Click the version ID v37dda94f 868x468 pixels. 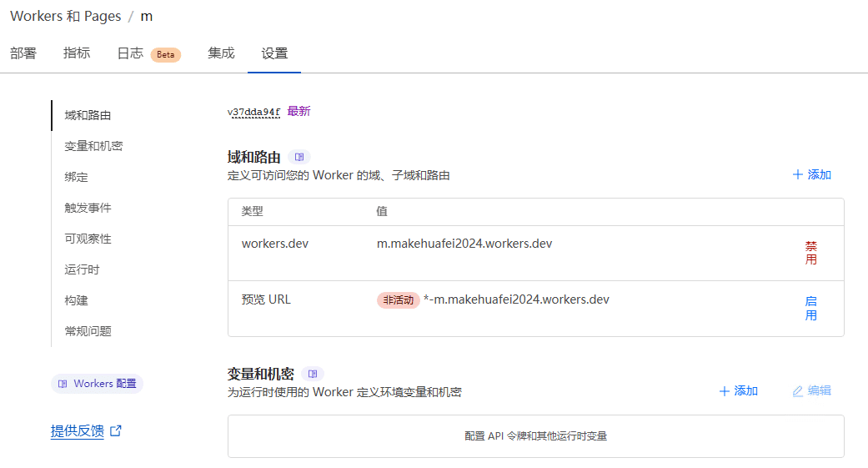253,112
